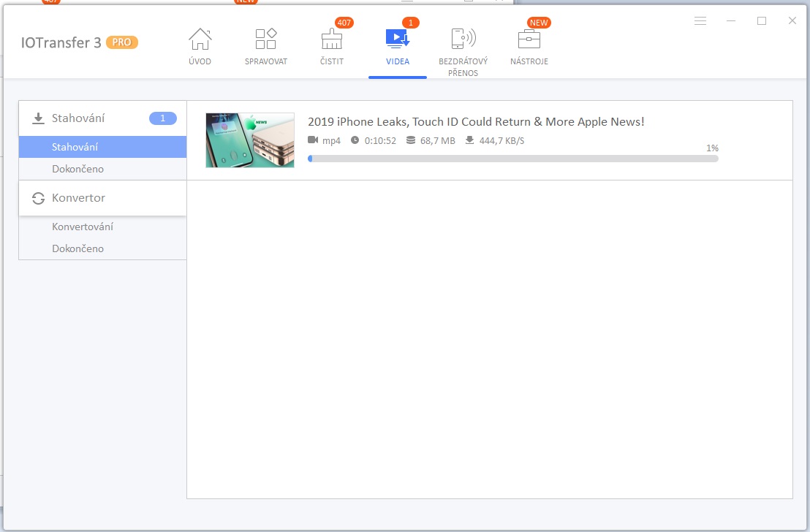Screen dimensions: 810x532
Task: Close the IOTransfer window
Action: 792,20
